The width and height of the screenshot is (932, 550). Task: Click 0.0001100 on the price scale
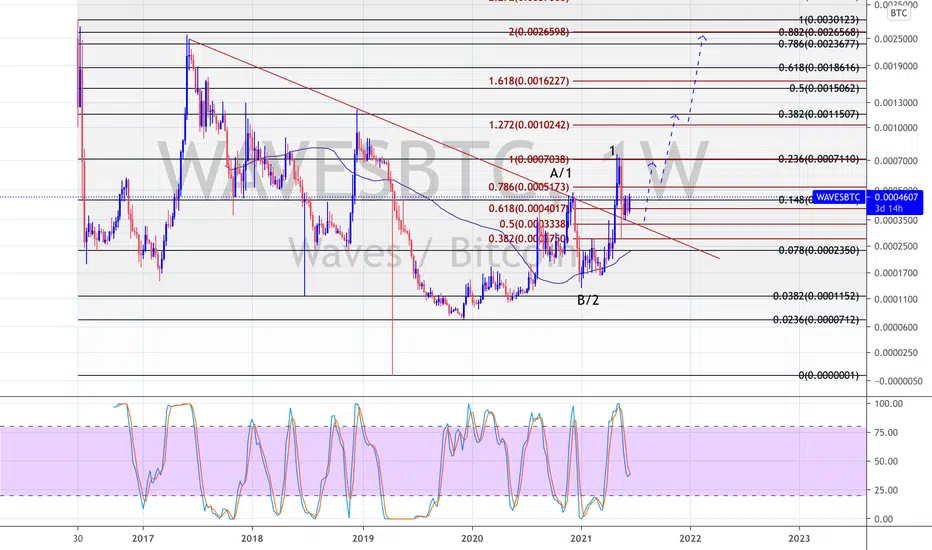pyautogui.click(x=896, y=300)
